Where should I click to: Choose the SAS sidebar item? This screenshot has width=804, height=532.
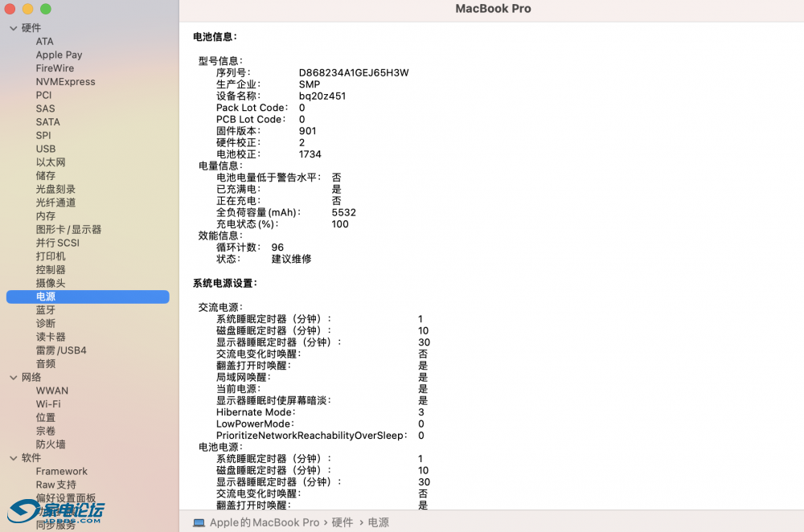click(x=45, y=108)
